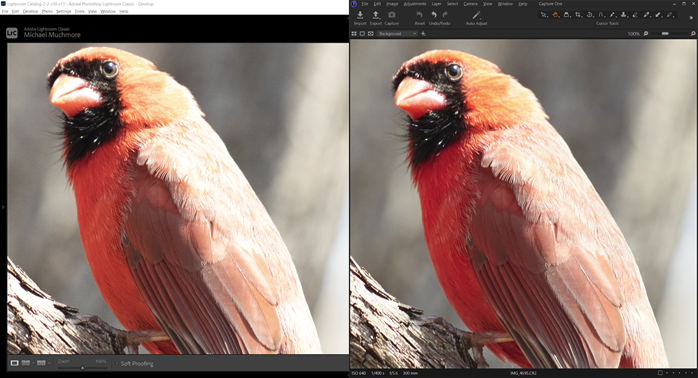698x378 pixels.
Task: Open the Settings menu in Lightroom
Action: click(64, 11)
